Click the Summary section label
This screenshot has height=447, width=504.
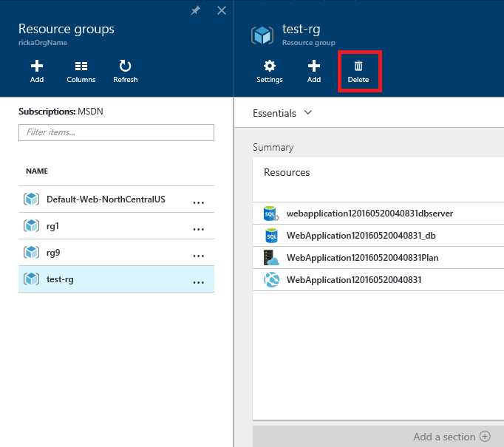click(x=273, y=148)
